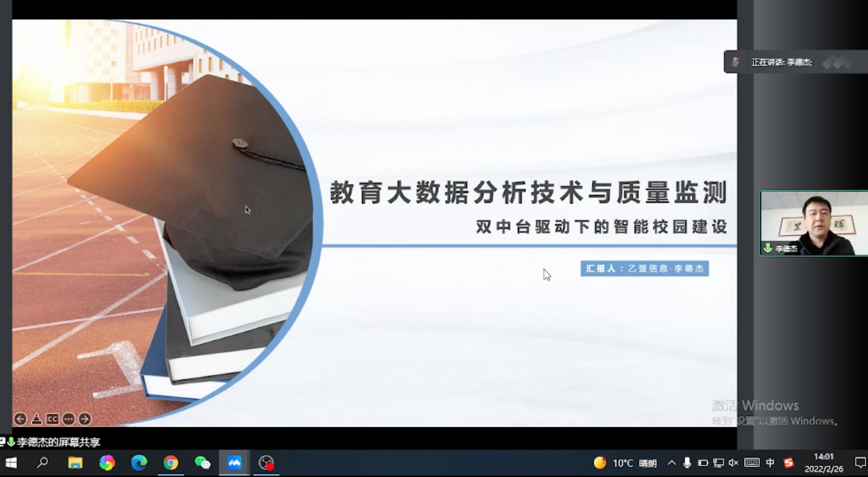868x477 pixels.
Task: Open File Explorer from the taskbar
Action: (75, 463)
